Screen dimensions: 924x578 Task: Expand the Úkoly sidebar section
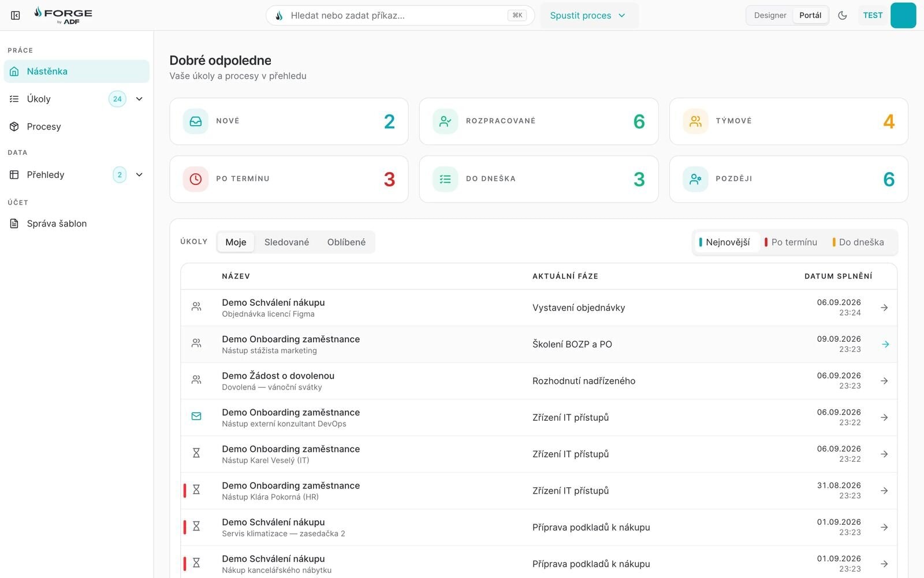(x=139, y=99)
